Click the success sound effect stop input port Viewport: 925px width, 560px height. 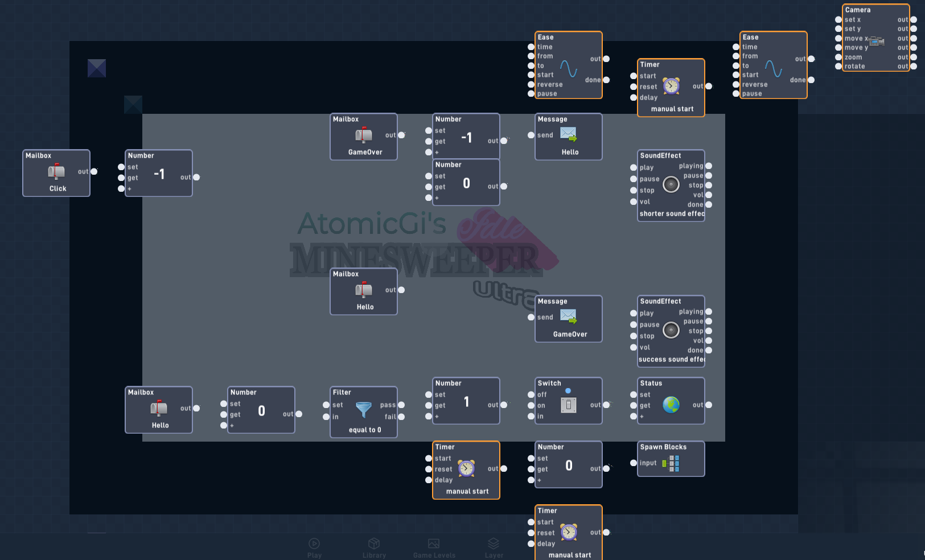pos(634,336)
